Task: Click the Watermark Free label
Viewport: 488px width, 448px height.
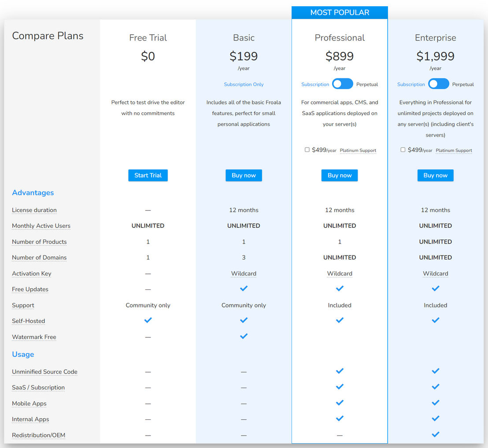Action: tap(34, 337)
